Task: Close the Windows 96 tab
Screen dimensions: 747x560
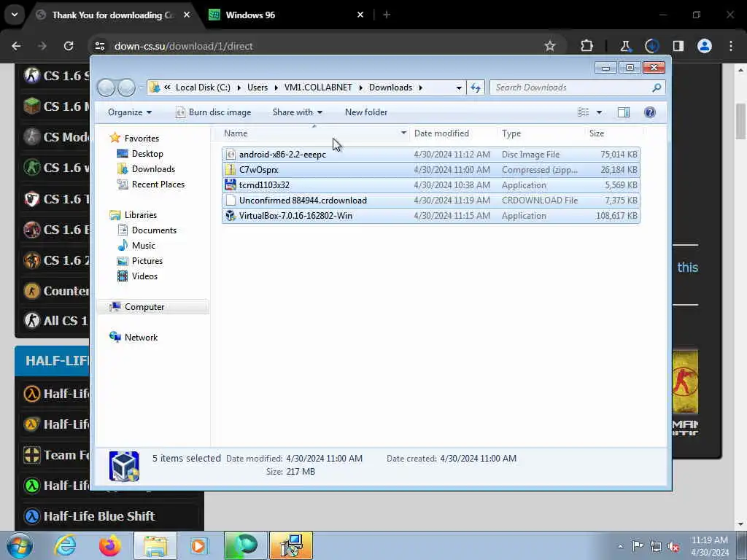Action: tap(360, 15)
